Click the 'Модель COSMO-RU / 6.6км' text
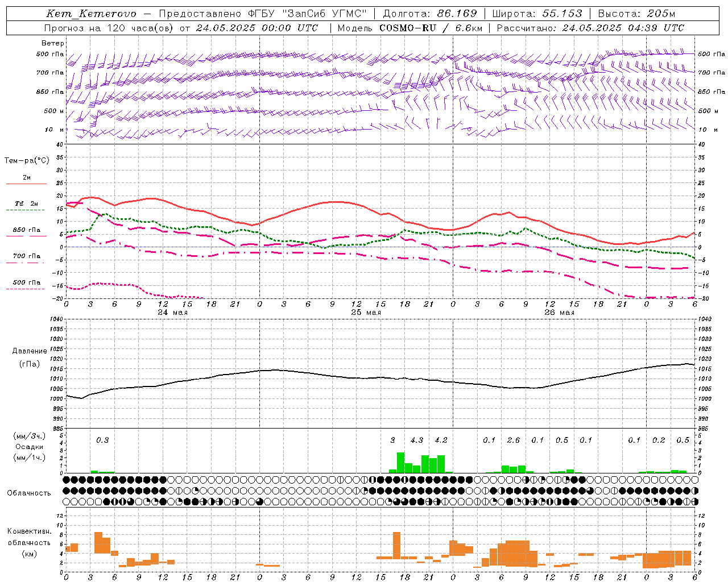Screen dimensions: 728x582 410,28
